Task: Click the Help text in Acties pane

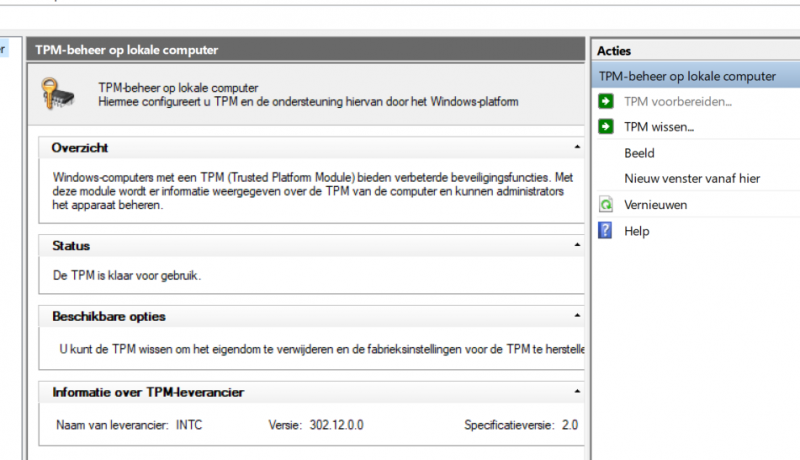Action: pos(636,231)
